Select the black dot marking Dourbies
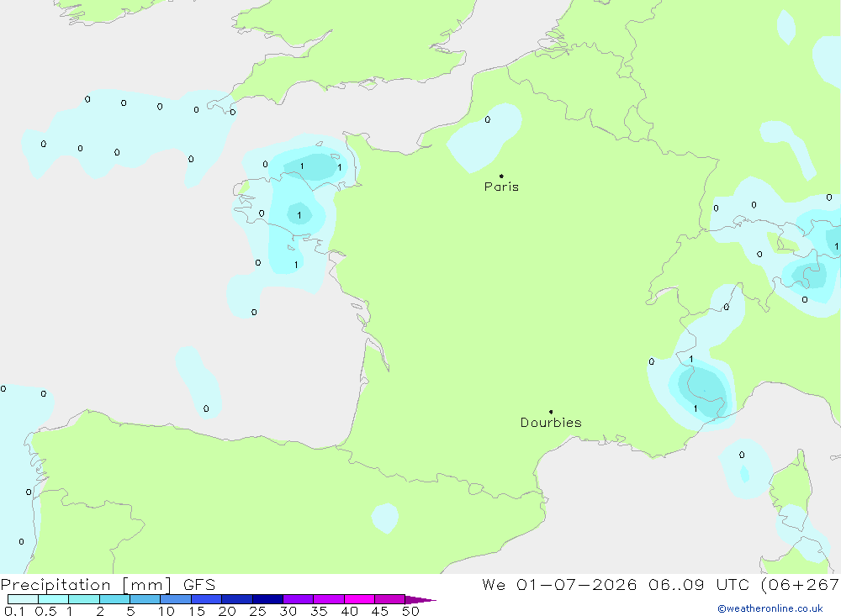 [x=551, y=412]
